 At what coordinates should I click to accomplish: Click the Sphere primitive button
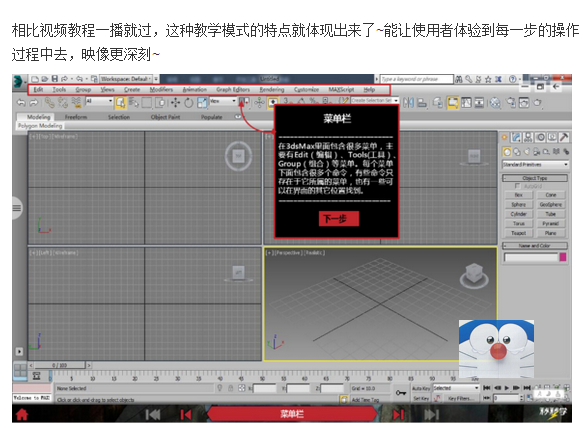[x=518, y=205]
